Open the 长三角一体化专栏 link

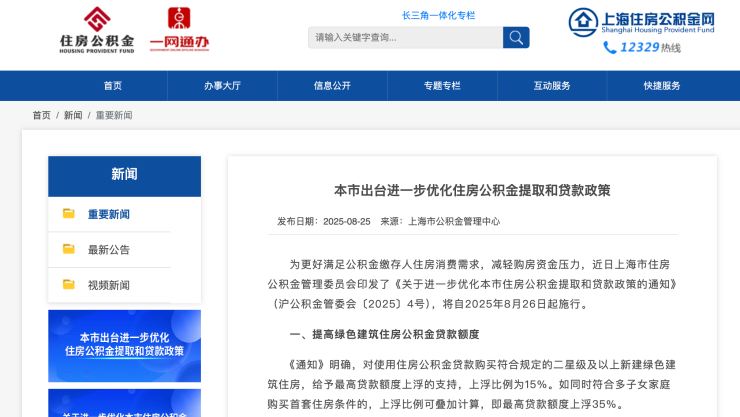coord(438,16)
